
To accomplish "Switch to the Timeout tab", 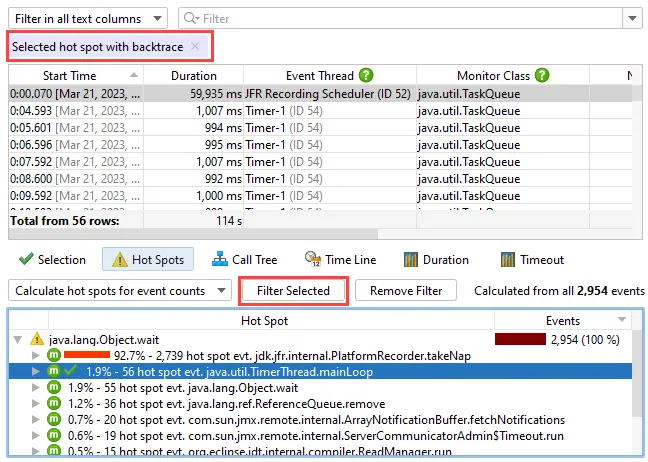I will tap(532, 260).
